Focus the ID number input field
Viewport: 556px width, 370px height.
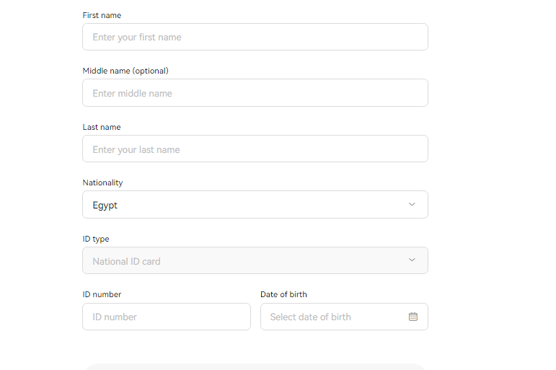point(167,316)
